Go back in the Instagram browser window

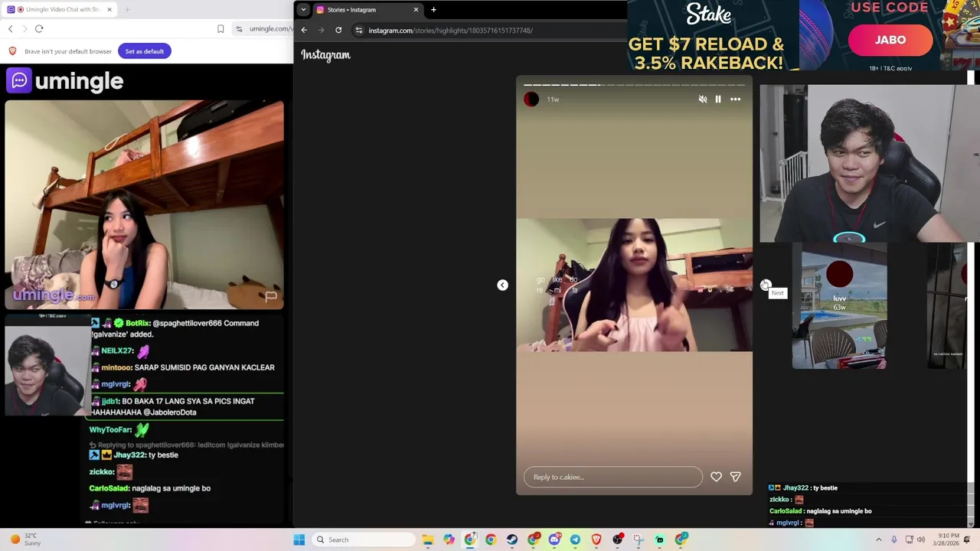coord(304,31)
